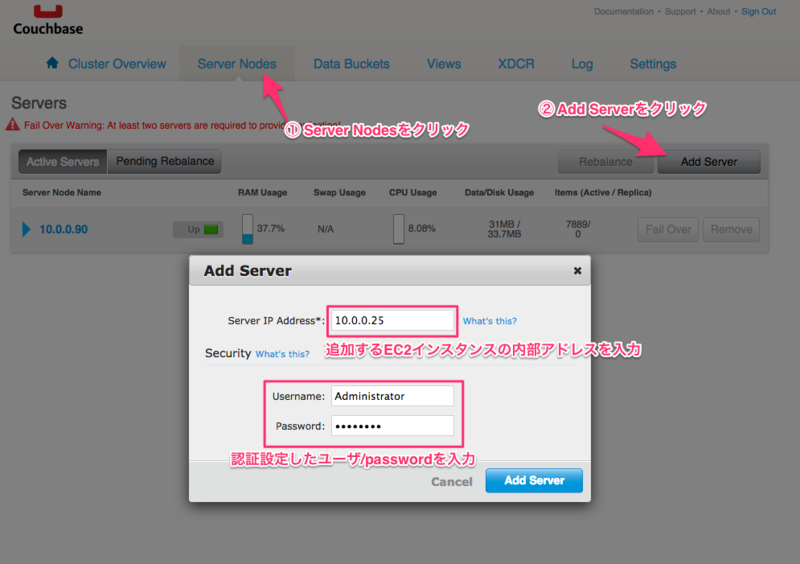Select the Active Servers tab
The height and width of the screenshot is (564, 800).
pyautogui.click(x=63, y=162)
